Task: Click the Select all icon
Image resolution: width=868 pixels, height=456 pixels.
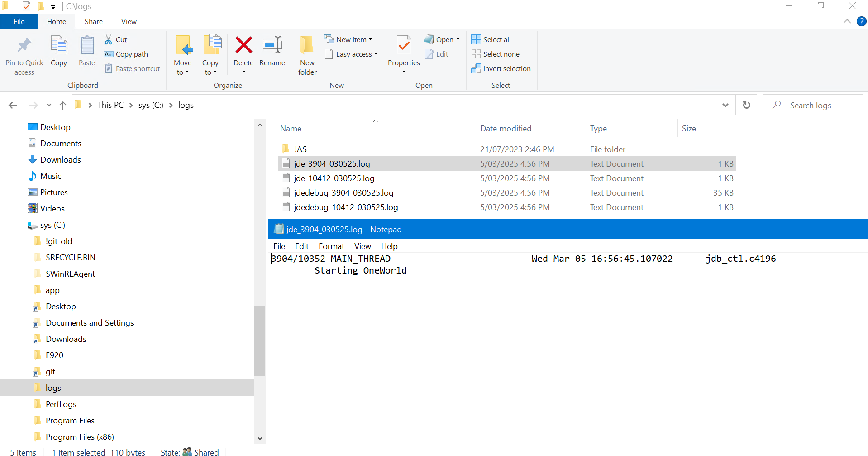Action: point(476,40)
